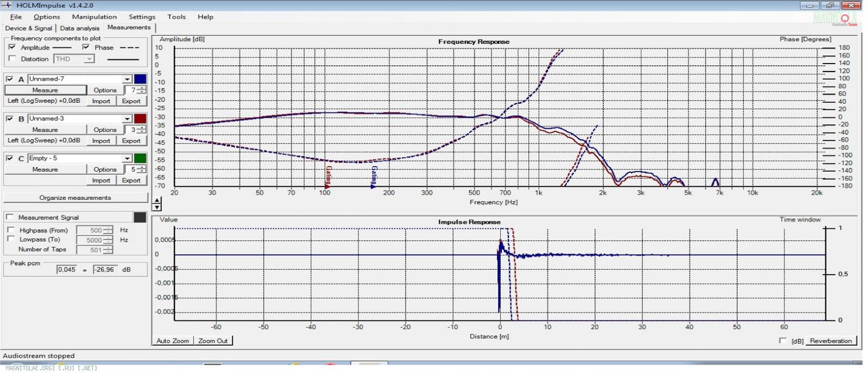The height and width of the screenshot is (373, 868).
Task: Click Measure for slot A
Action: [x=45, y=90]
